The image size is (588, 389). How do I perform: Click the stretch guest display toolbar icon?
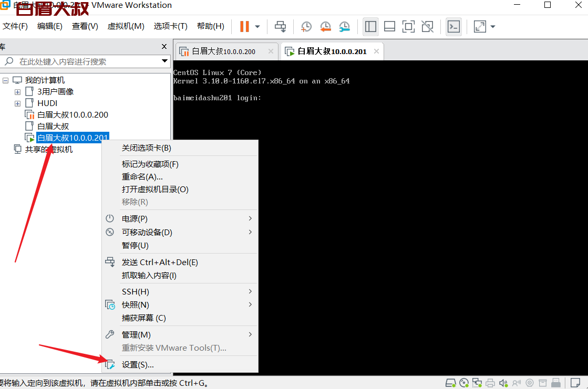click(480, 27)
